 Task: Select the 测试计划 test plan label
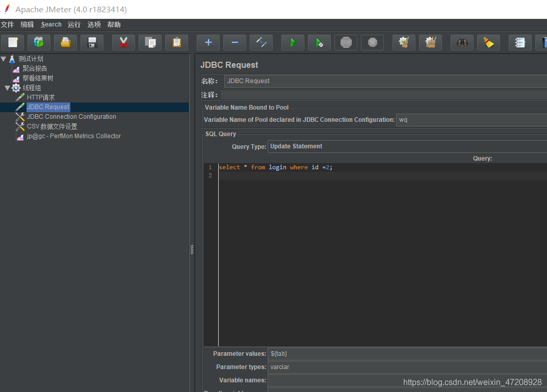tap(31, 59)
